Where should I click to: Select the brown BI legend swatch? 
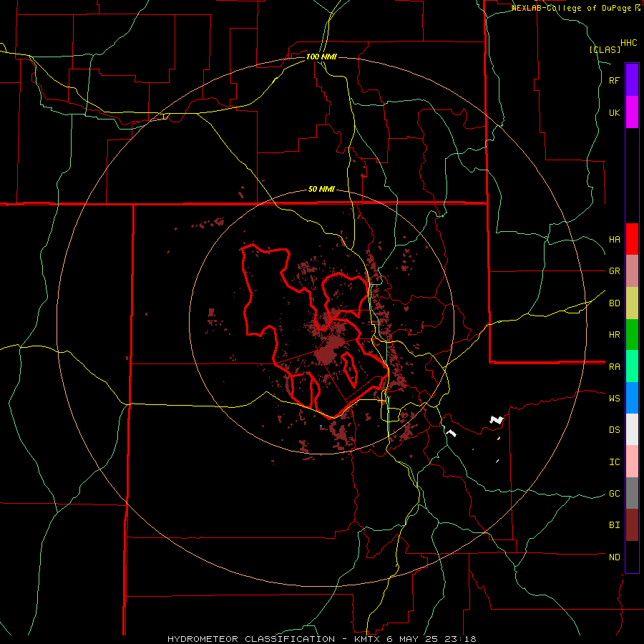(632, 525)
